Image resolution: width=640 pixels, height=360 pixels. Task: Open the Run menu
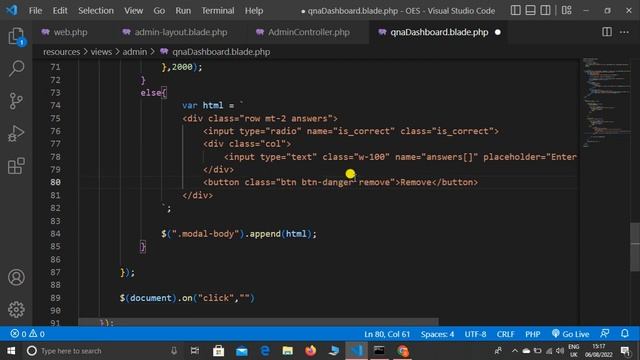point(183,11)
